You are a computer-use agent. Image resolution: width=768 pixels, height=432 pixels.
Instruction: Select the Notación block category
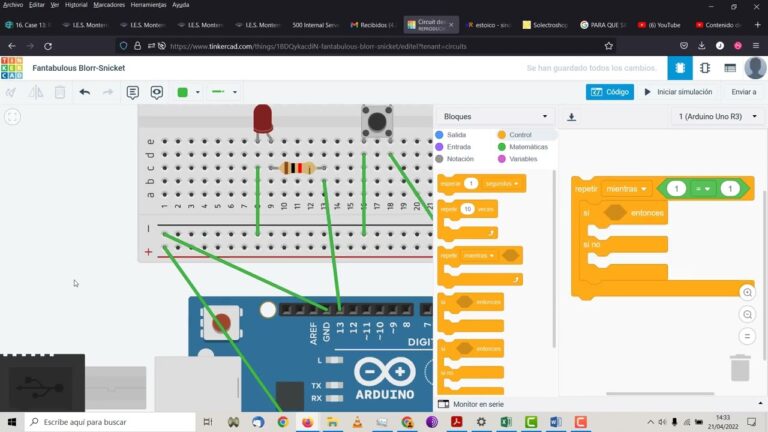pyautogui.click(x=455, y=159)
